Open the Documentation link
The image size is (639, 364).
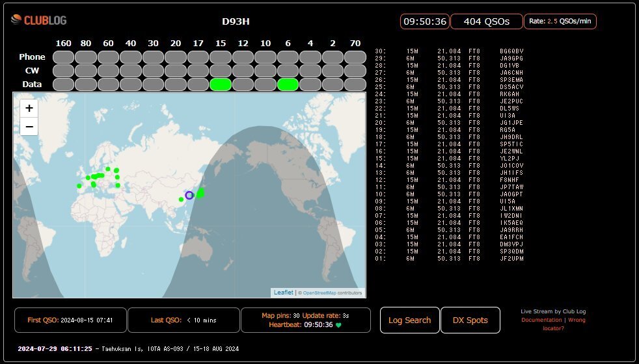tap(543, 320)
